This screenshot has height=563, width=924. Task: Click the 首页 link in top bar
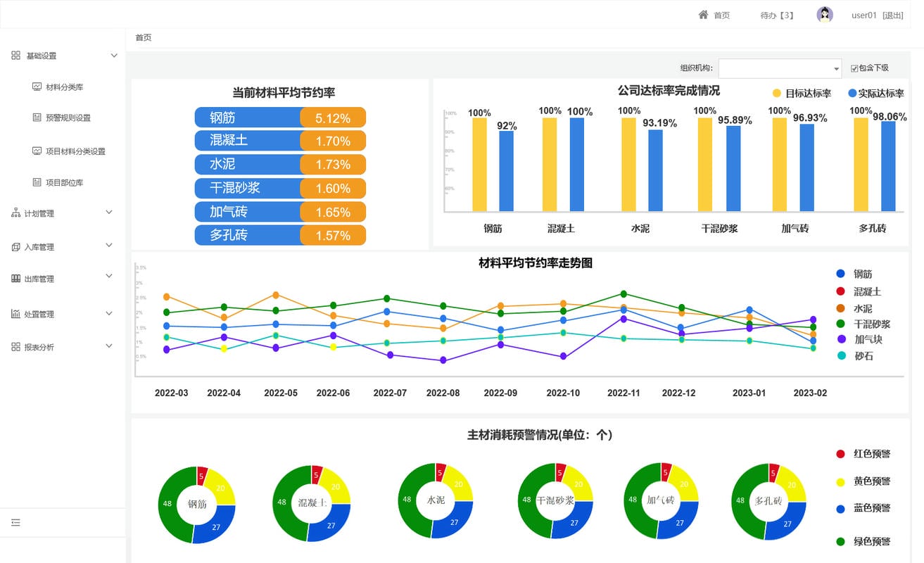tap(722, 15)
